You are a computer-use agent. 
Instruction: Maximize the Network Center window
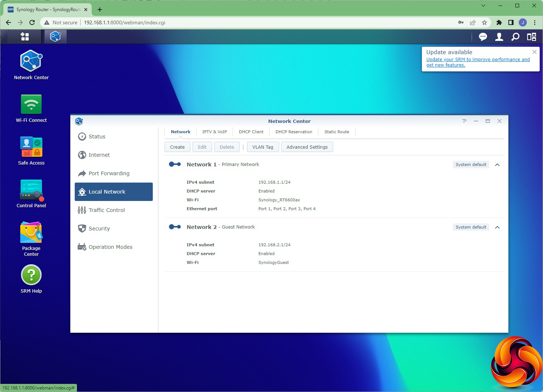point(488,121)
